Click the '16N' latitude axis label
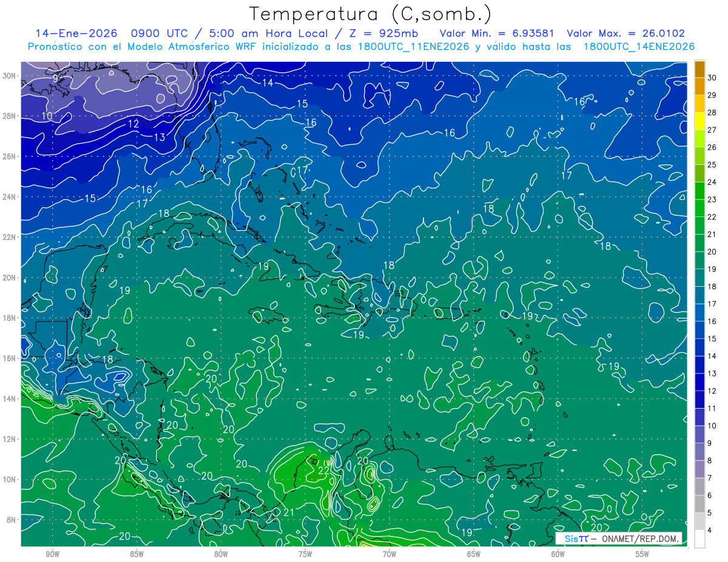Image resolution: width=728 pixels, height=562 pixels. (x=10, y=358)
